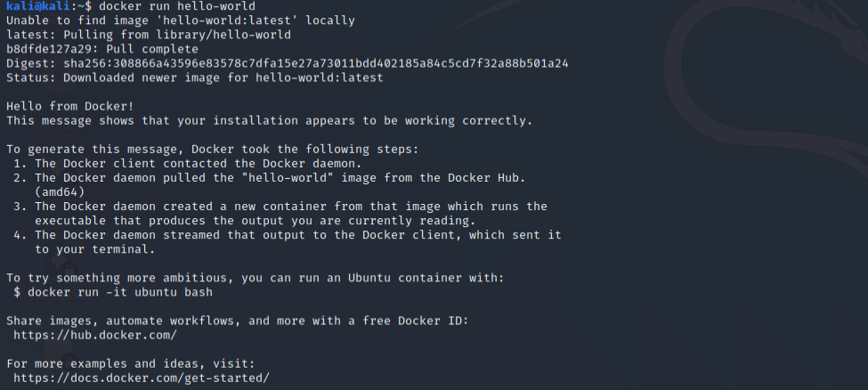Click step 4 about streamed output
Screen dimensions: 868x390
tap(288, 242)
